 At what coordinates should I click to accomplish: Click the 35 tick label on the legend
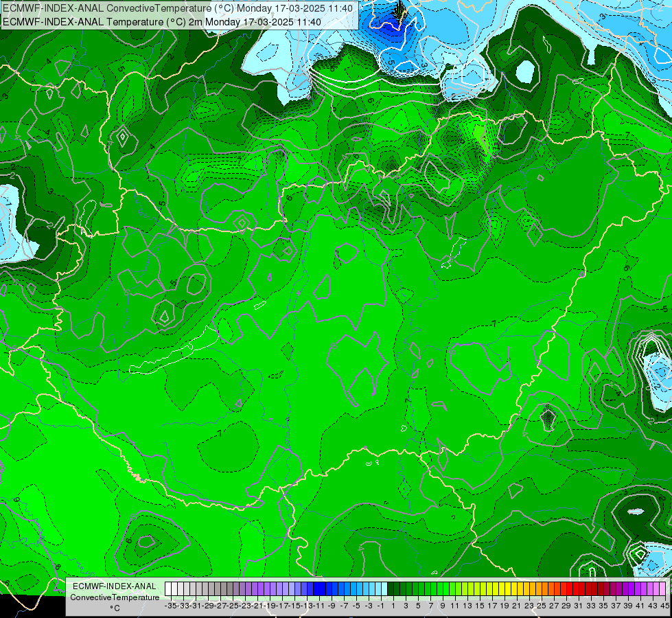point(603,606)
